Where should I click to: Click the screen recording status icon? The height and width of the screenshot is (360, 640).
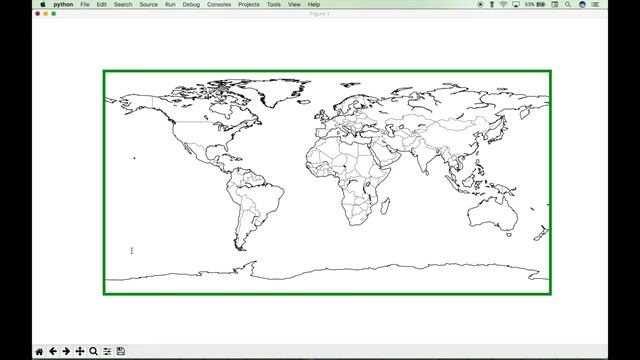[x=480, y=4]
